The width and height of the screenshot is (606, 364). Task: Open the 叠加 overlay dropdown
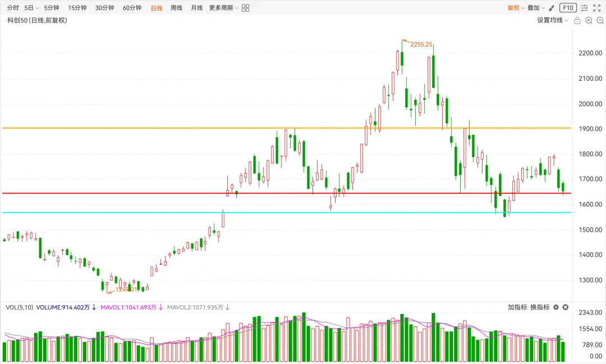(x=536, y=8)
